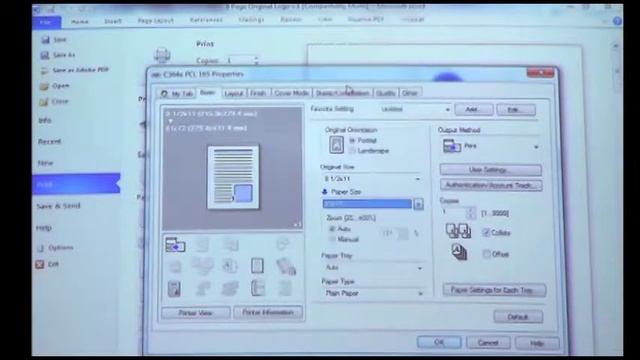
Task: Select the Portrait orientation radio button
Action: coord(352,140)
